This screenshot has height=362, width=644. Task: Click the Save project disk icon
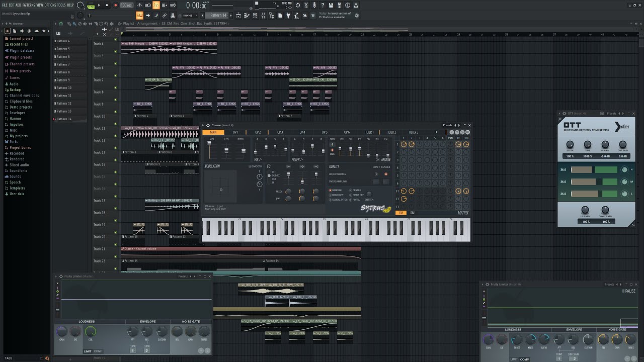point(331,5)
